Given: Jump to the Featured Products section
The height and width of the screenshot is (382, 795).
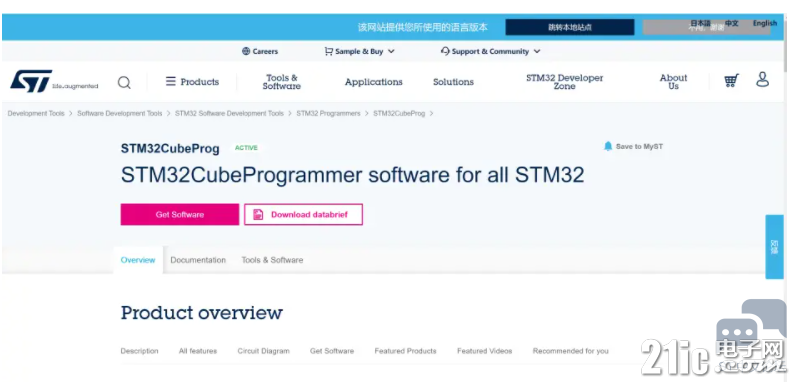Looking at the screenshot, I should (405, 351).
